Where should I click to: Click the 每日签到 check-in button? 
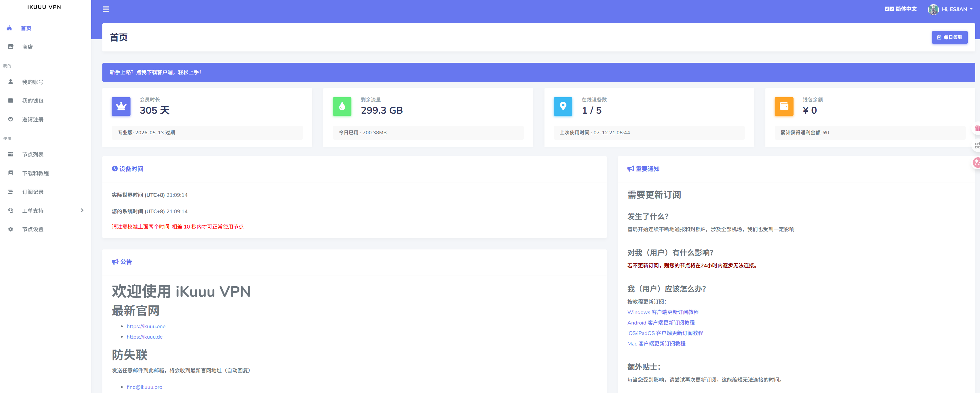(949, 37)
